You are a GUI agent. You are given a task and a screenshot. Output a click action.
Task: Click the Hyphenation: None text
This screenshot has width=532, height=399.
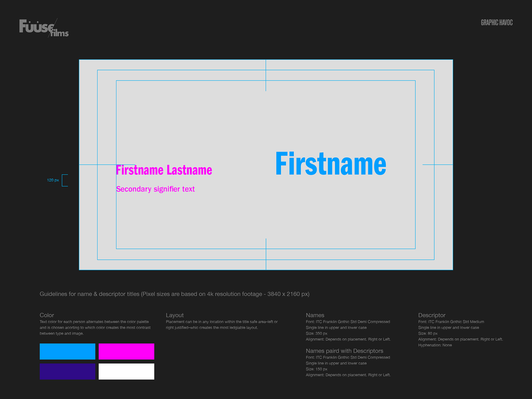[x=435, y=345]
